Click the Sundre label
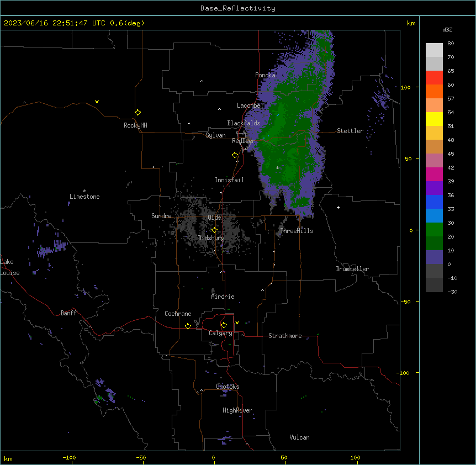 [161, 216]
